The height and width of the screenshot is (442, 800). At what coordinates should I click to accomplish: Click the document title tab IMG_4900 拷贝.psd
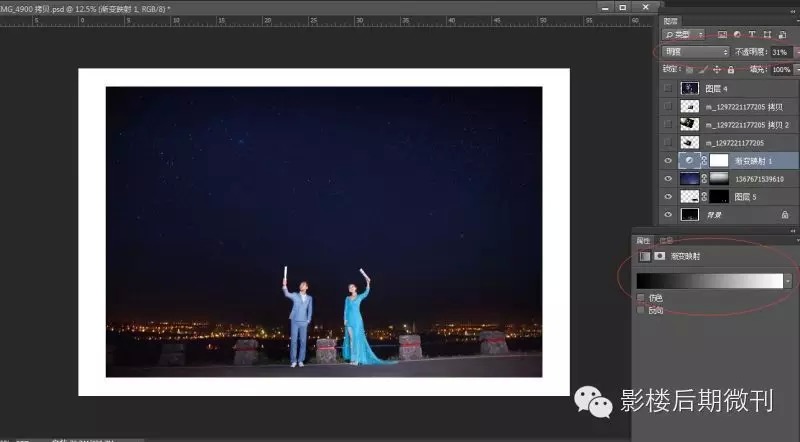pyautogui.click(x=85, y=9)
